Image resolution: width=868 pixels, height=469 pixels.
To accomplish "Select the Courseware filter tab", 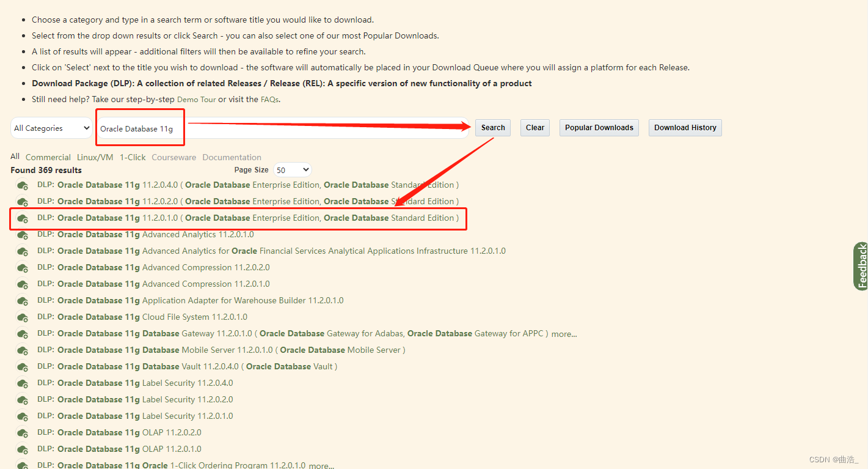I will [174, 157].
